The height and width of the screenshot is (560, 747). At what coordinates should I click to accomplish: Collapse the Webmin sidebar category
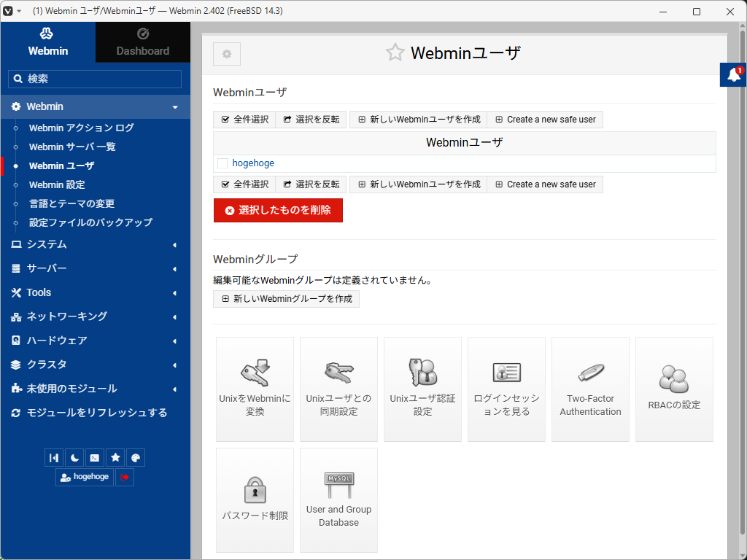[96, 106]
